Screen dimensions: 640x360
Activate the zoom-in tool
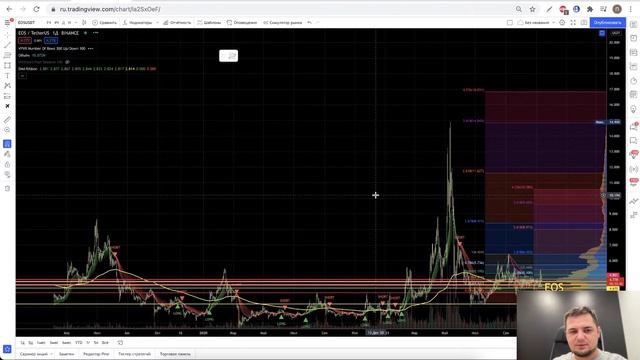[x=7, y=130]
